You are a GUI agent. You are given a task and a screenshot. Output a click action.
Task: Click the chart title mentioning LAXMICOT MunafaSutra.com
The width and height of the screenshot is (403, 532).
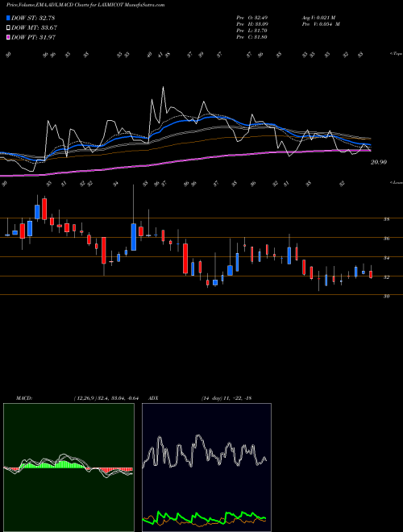pyautogui.click(x=85, y=5)
